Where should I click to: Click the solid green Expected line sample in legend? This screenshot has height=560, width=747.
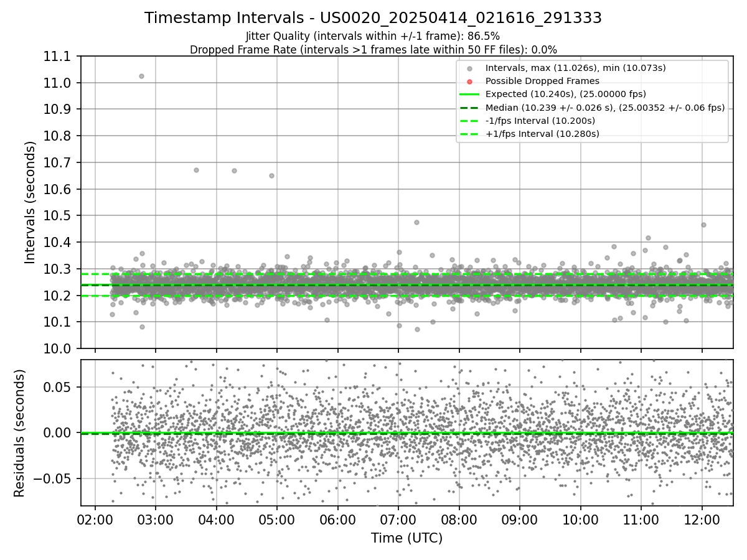click(470, 95)
